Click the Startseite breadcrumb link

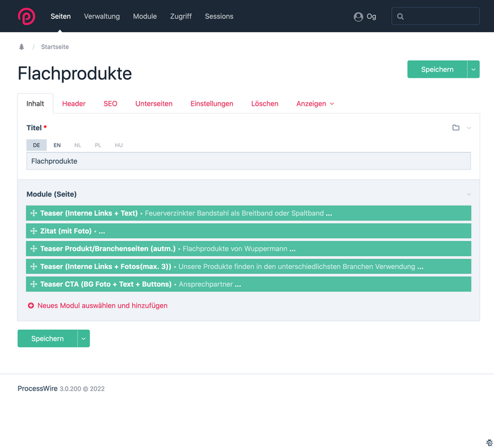[55, 47]
